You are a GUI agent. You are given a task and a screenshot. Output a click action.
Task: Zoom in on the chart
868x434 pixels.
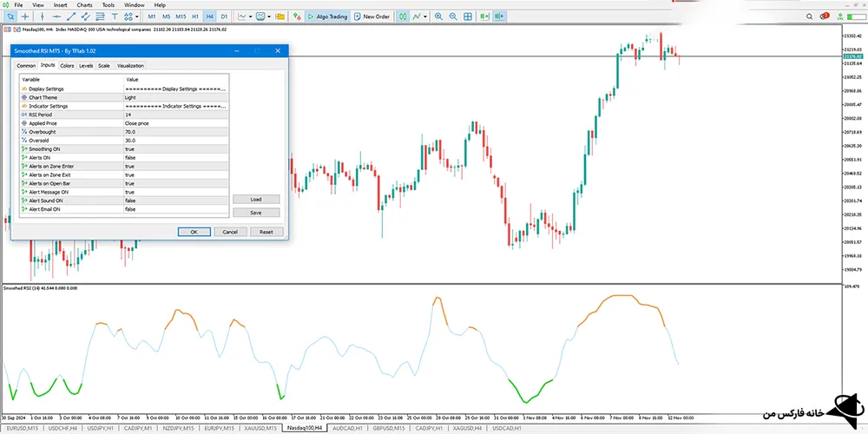pos(439,16)
